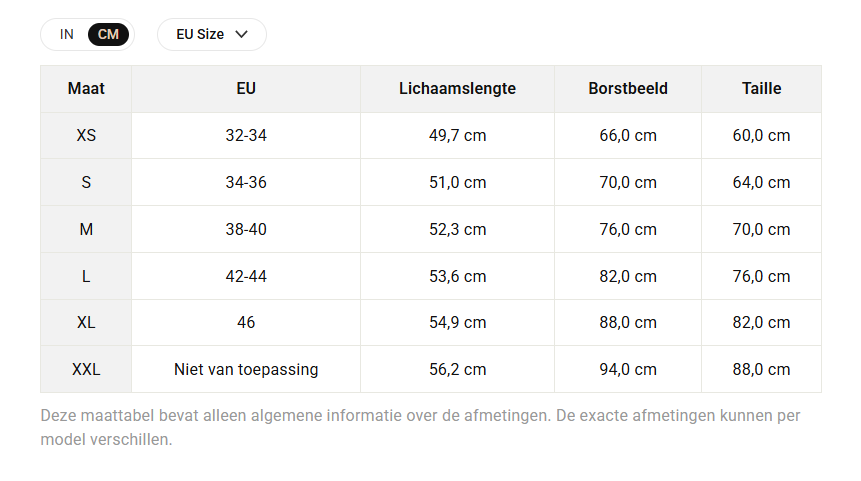Select the XL size row label

pyautogui.click(x=86, y=322)
